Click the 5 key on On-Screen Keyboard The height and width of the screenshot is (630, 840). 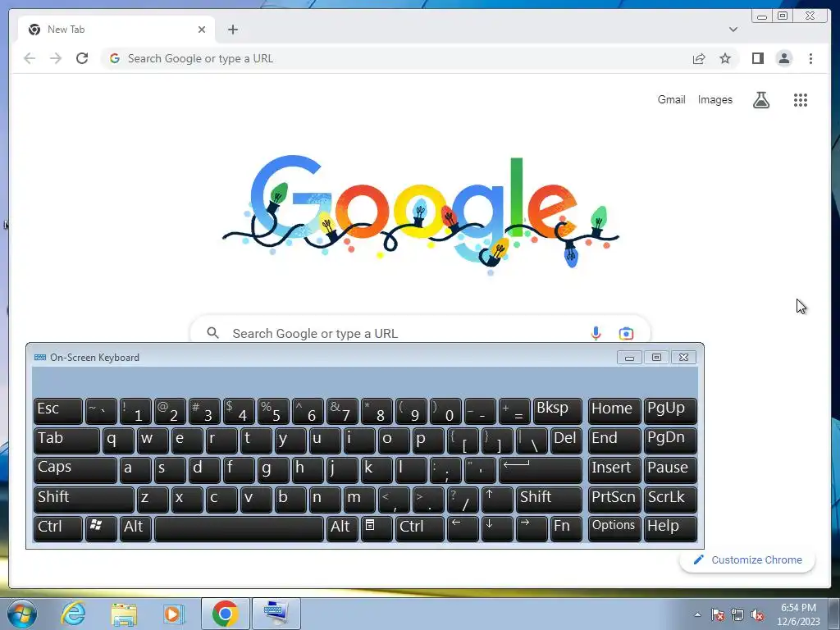(x=273, y=411)
